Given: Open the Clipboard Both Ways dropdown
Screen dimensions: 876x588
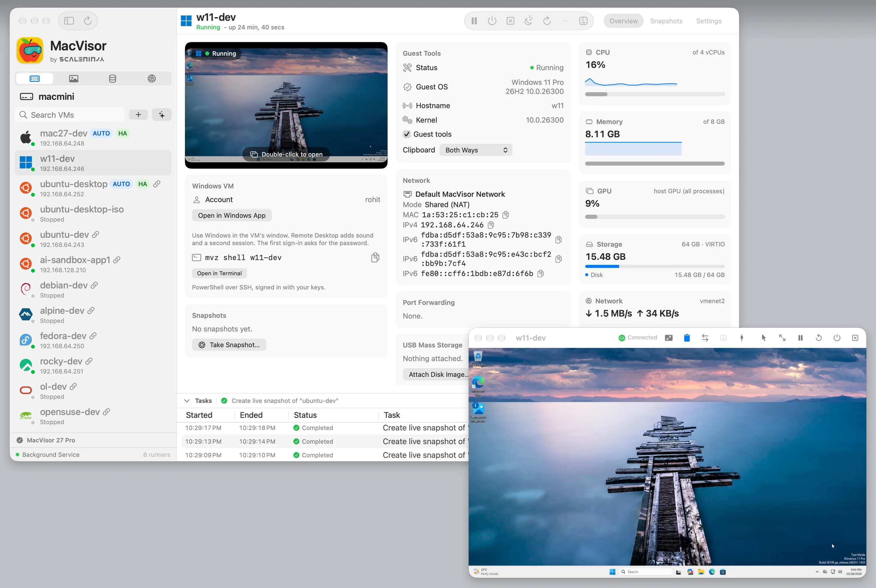Looking at the screenshot, I should coord(476,150).
